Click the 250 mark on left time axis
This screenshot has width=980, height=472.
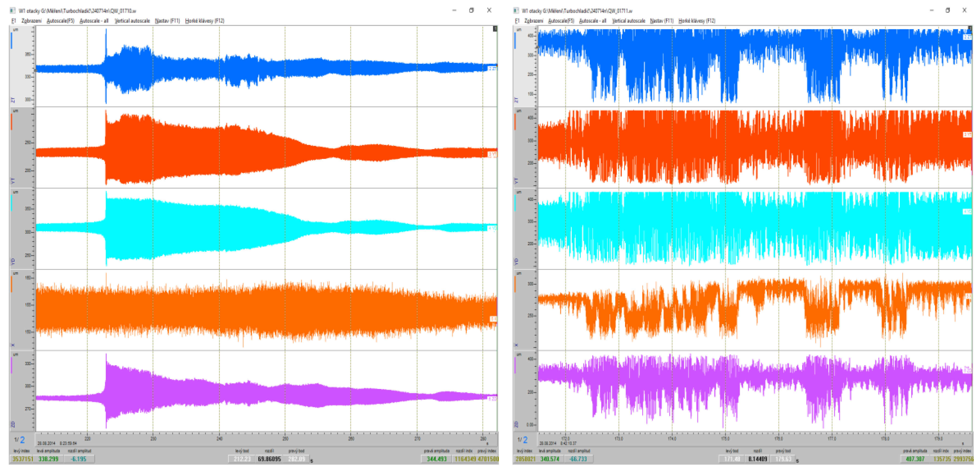[285, 439]
